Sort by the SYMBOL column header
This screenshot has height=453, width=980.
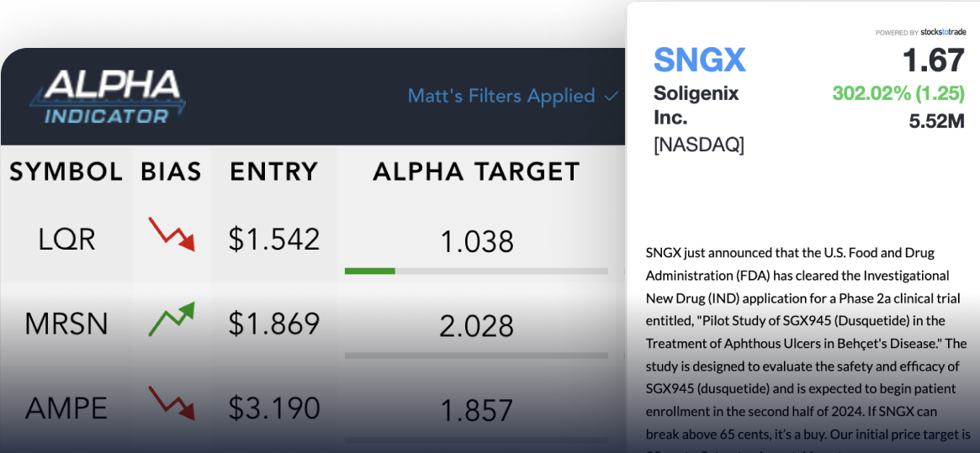pyautogui.click(x=66, y=172)
